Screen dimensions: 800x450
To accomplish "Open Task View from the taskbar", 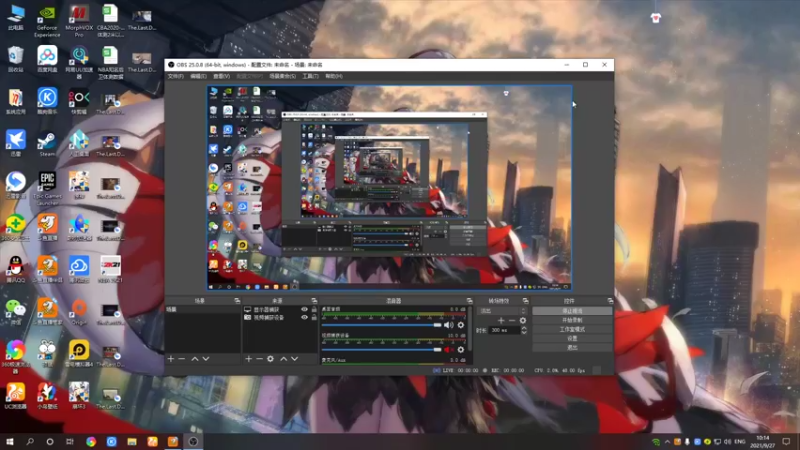I will click(70, 442).
